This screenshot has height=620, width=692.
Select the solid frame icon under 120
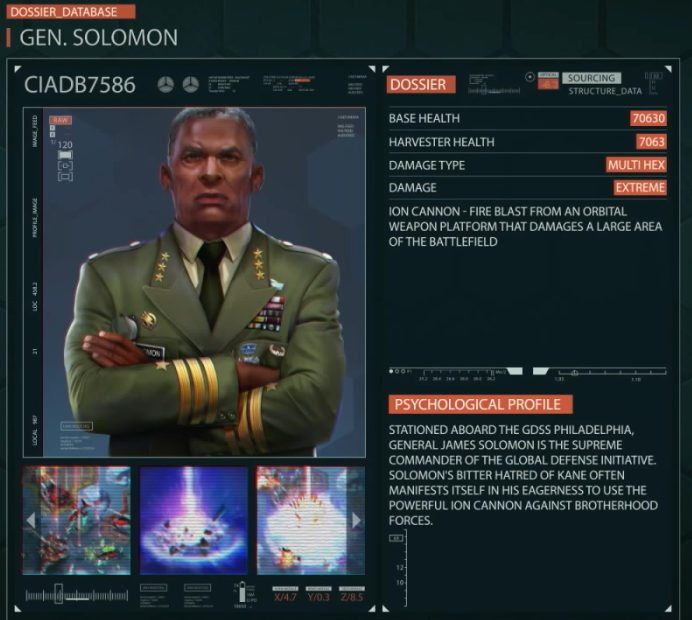65,155
